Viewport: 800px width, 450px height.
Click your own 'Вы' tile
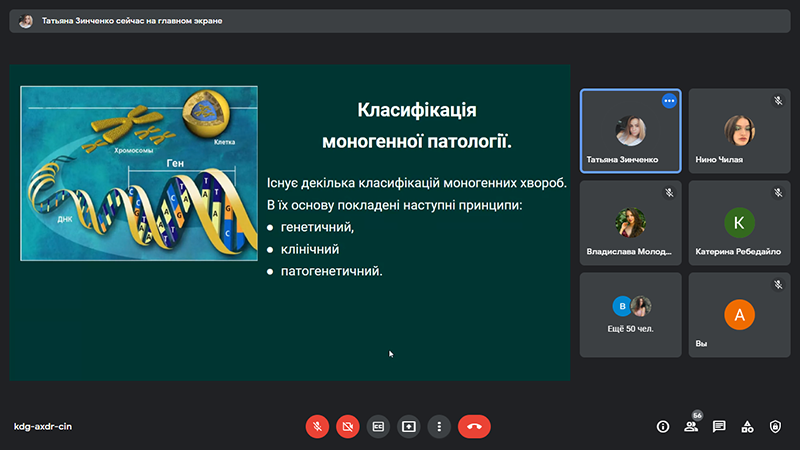(x=739, y=316)
